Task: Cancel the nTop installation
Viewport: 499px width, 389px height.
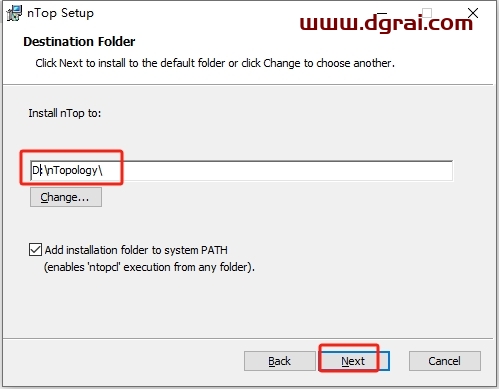Action: click(445, 361)
